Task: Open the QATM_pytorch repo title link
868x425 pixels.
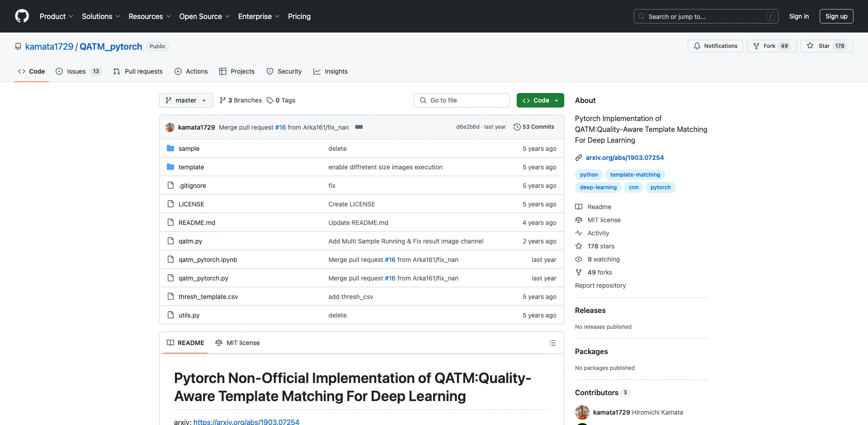Action: 111,47
